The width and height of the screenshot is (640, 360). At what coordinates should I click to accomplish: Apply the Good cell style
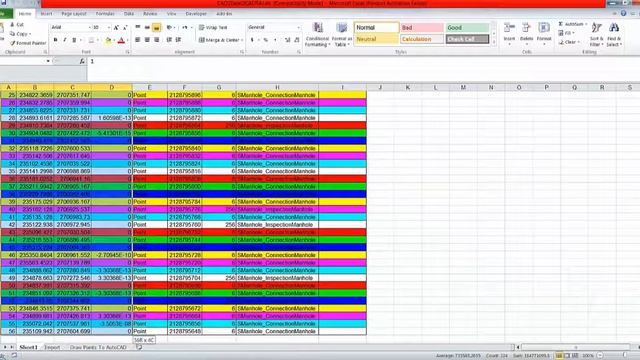click(x=467, y=27)
